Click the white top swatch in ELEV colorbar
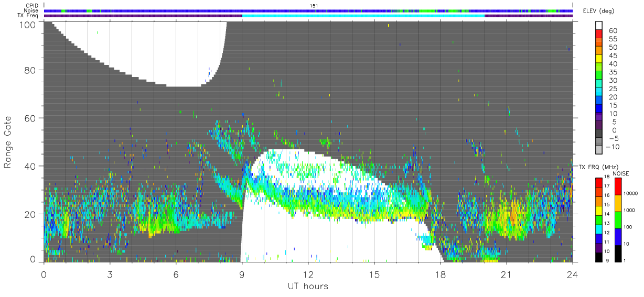644x297 pixels. [x=599, y=25]
